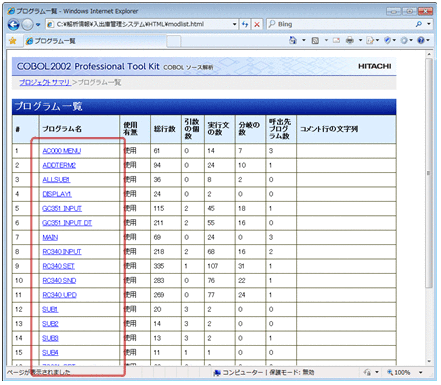Open the ALLSUB1 program link
This screenshot has width=441, height=385.
[x=56, y=180]
